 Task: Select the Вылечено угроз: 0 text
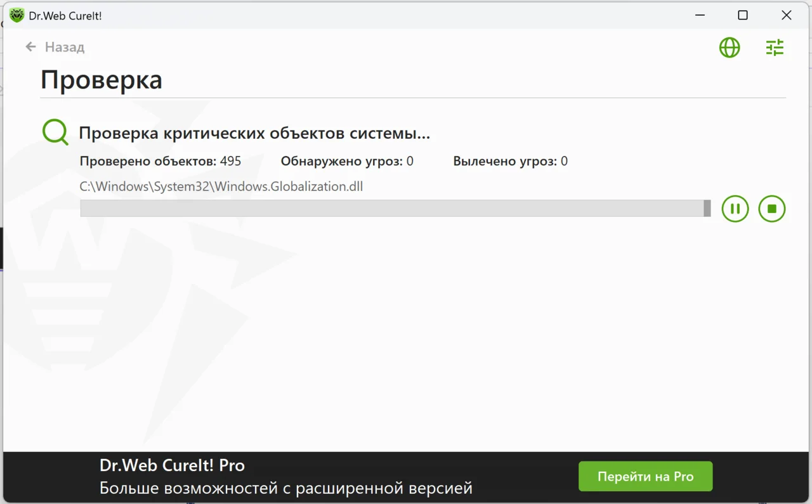510,161
